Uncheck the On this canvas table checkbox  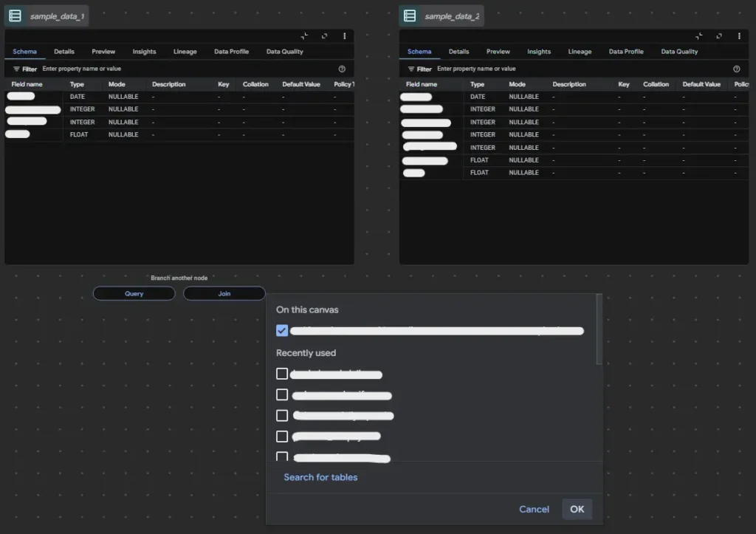[282, 330]
